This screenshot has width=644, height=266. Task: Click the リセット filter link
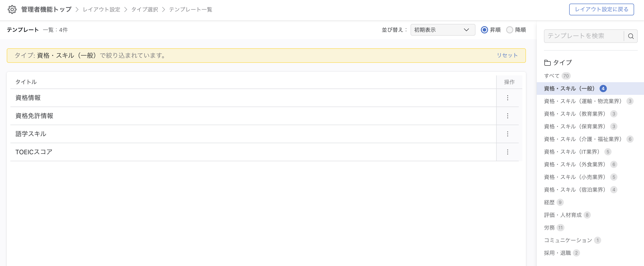coord(507,55)
